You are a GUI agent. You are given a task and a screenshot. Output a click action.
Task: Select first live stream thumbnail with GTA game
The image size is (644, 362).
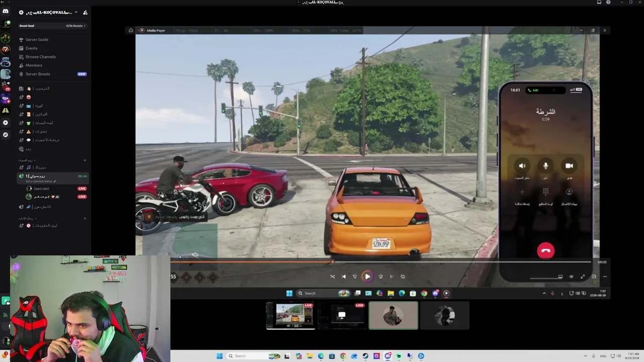(x=291, y=315)
